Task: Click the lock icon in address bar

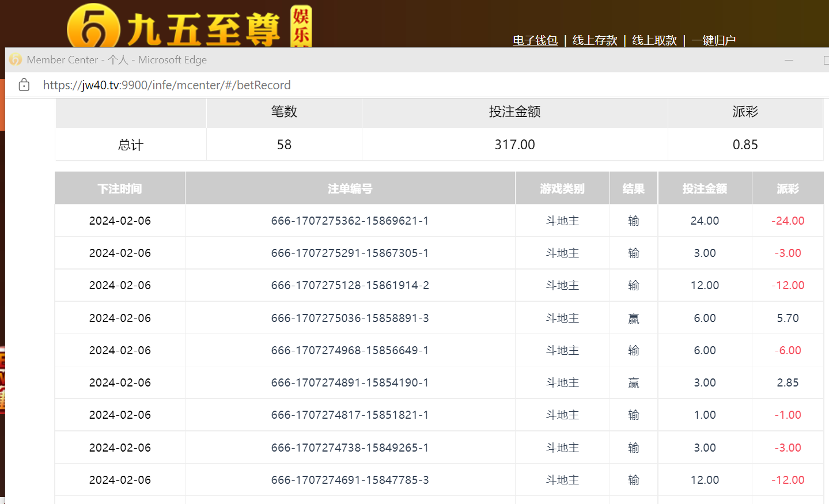Action: coord(24,85)
